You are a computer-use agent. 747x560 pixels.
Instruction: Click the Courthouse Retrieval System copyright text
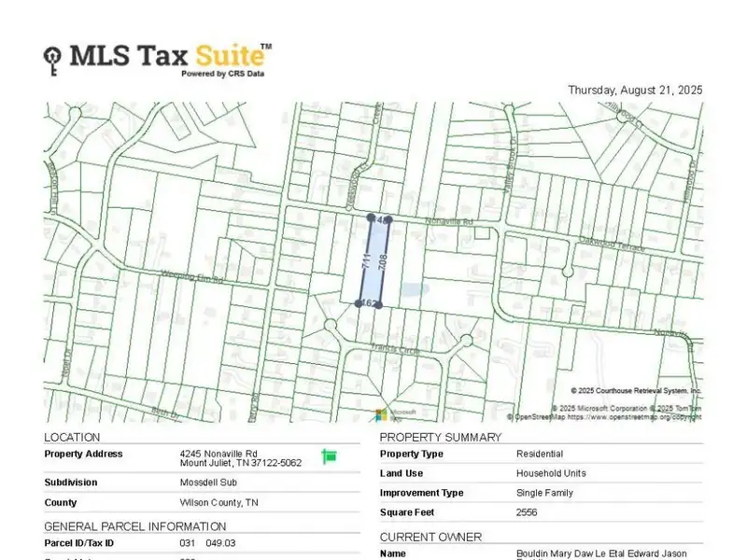point(636,391)
